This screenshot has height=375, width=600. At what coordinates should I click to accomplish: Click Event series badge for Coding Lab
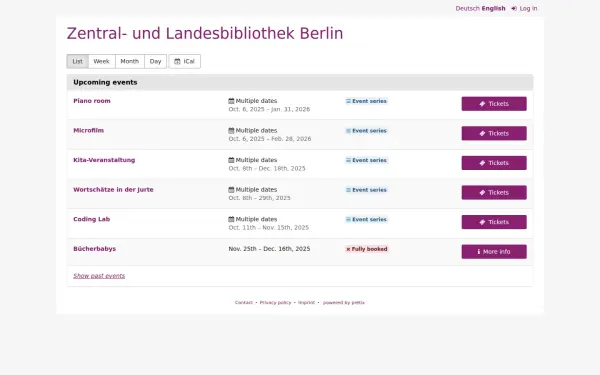pos(366,220)
